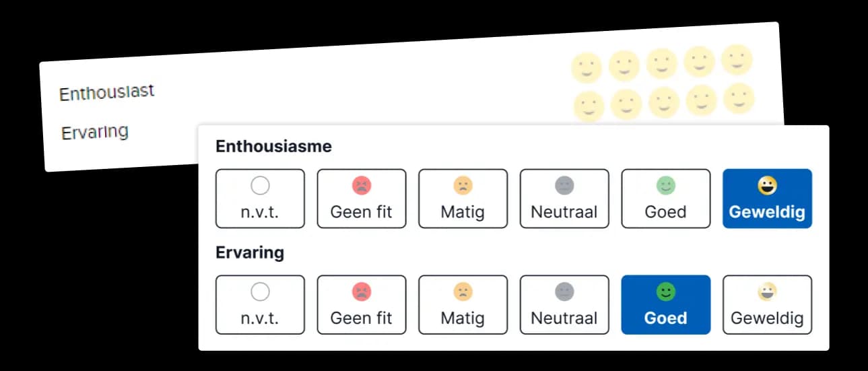This screenshot has width=868, height=371.
Task: Set Enthousiasme to Matig
Action: 463,199
